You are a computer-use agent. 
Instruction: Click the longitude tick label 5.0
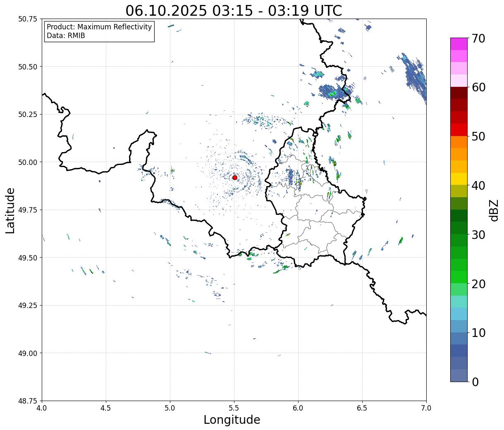point(170,408)
